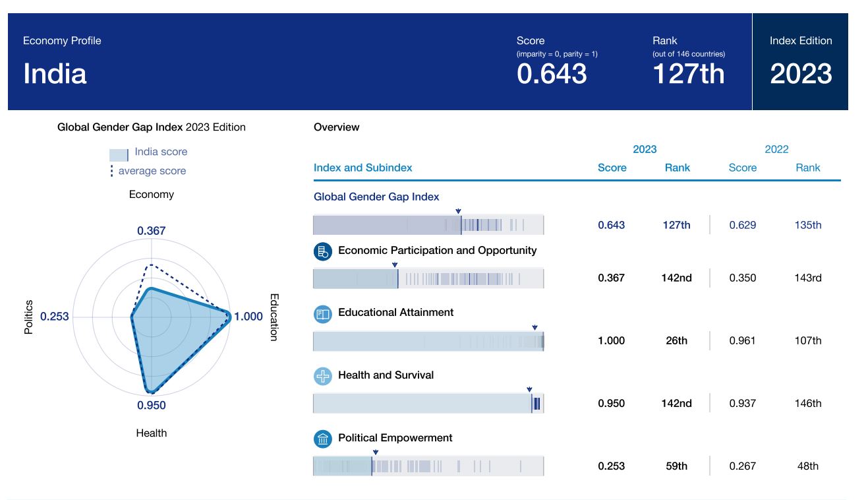Click the Health and Survival distribution bar

click(428, 404)
